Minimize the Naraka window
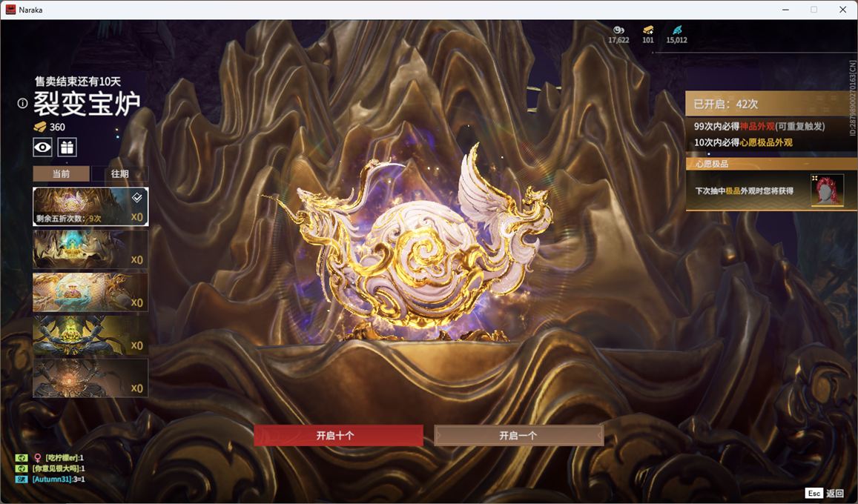 click(x=786, y=10)
